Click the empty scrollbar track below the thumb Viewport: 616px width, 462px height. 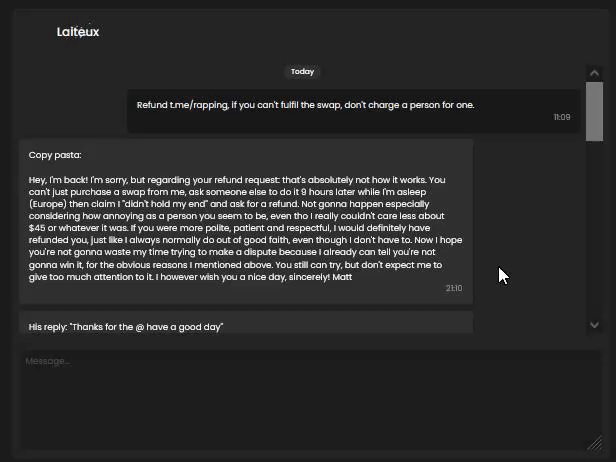[x=594, y=228]
